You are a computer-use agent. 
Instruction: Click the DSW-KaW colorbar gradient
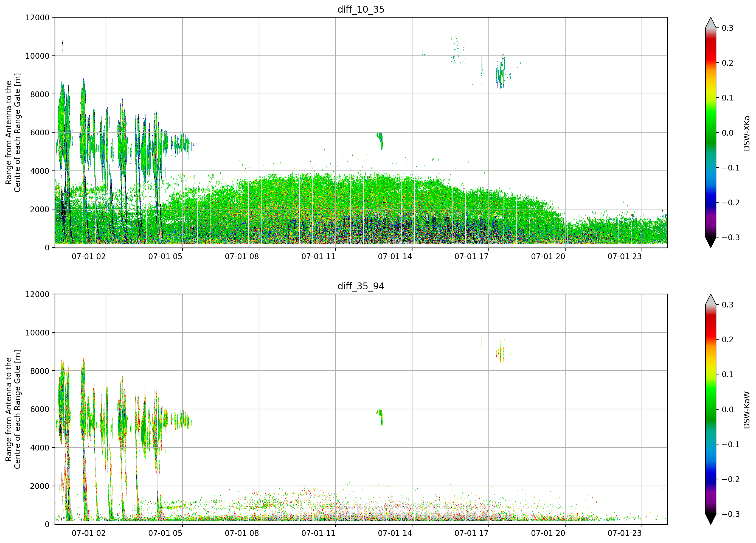tap(711, 409)
